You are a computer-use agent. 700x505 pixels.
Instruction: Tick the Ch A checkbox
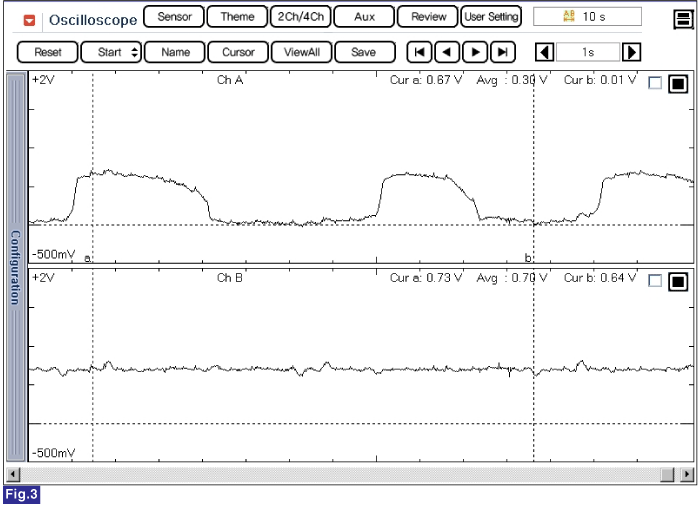click(655, 84)
